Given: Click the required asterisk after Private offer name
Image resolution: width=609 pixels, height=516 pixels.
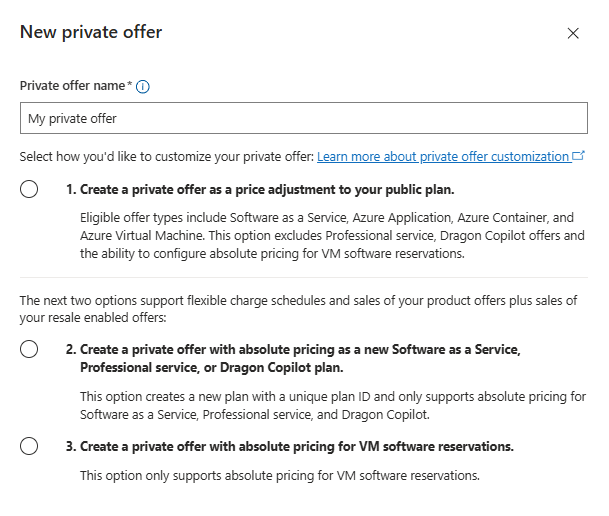Looking at the screenshot, I should [x=130, y=83].
